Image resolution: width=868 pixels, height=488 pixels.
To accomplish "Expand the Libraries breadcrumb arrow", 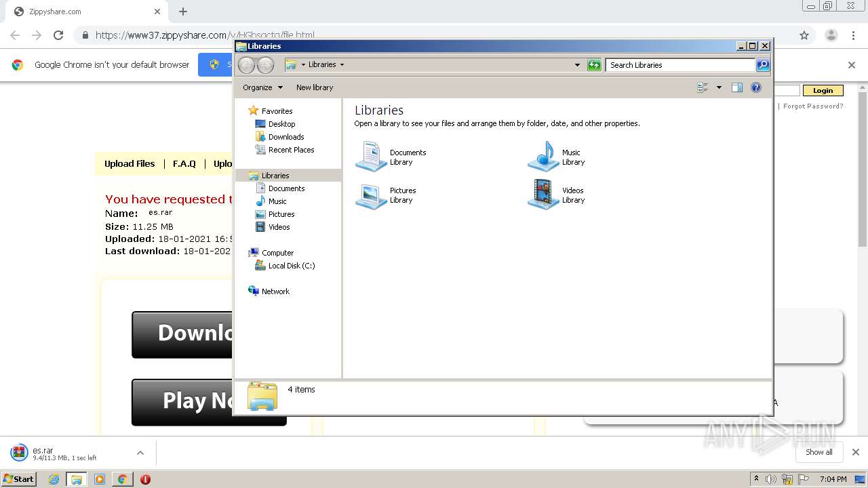I will coord(342,65).
